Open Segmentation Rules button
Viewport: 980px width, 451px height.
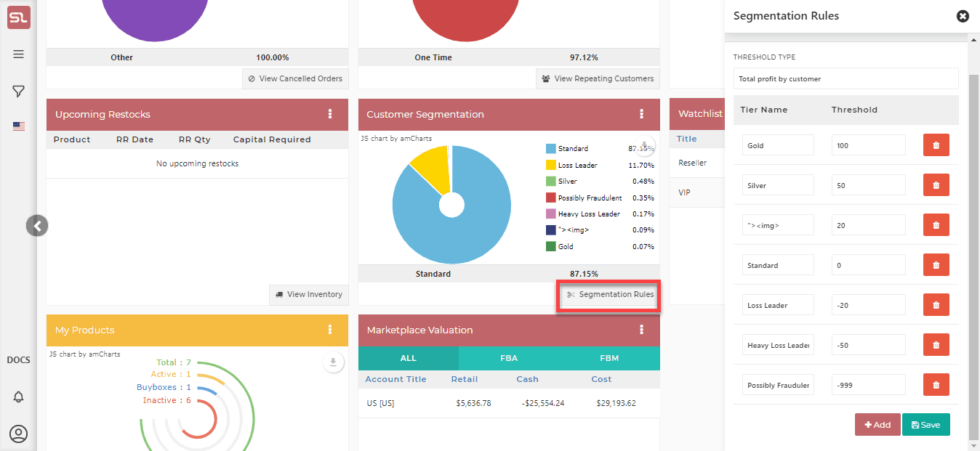pyautogui.click(x=609, y=294)
